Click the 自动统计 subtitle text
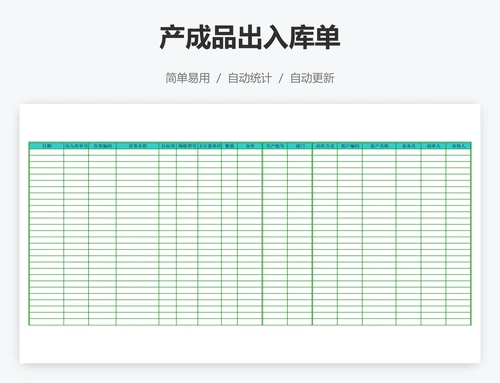Image resolution: width=500 pixels, height=383 pixels. pyautogui.click(x=250, y=78)
